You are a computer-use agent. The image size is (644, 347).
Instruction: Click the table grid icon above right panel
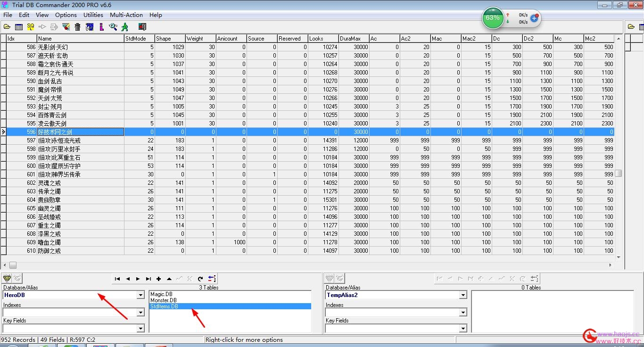pos(641,27)
